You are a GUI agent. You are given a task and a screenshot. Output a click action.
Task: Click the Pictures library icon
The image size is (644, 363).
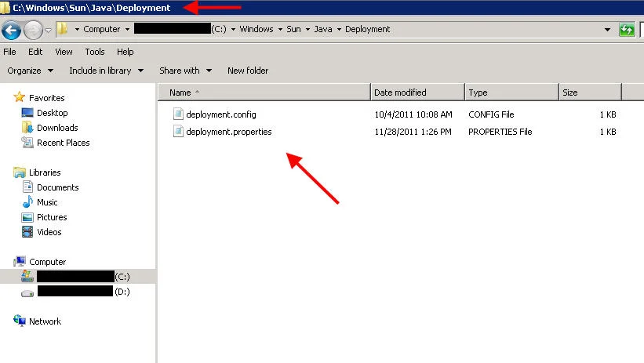27,217
